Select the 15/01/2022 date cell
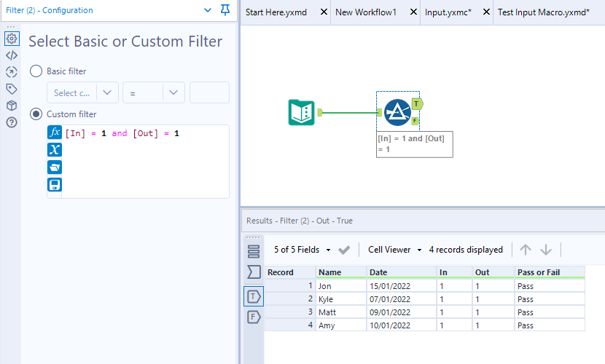Viewport: 605px width, 364px height. tap(402, 286)
